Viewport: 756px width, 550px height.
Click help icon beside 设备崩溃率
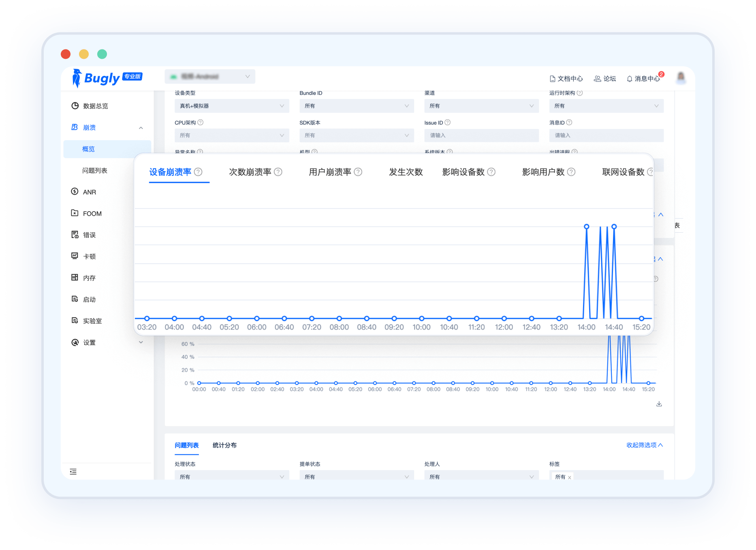tap(198, 172)
